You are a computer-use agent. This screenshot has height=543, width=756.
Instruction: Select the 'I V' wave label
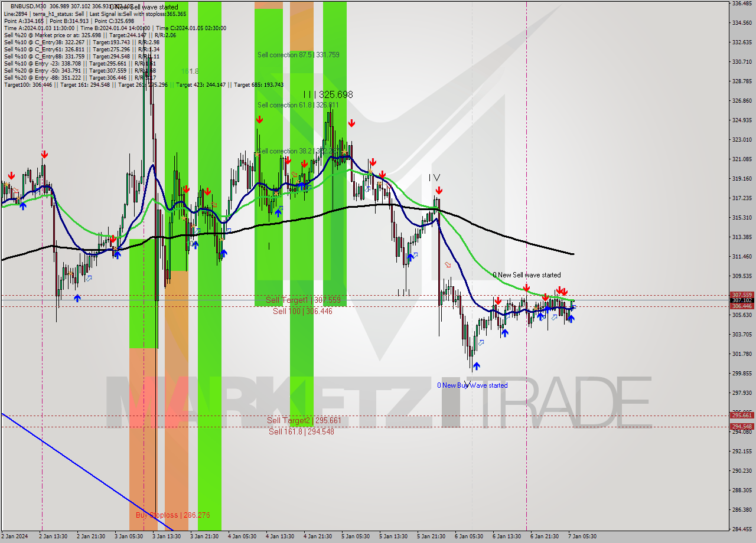[434, 178]
